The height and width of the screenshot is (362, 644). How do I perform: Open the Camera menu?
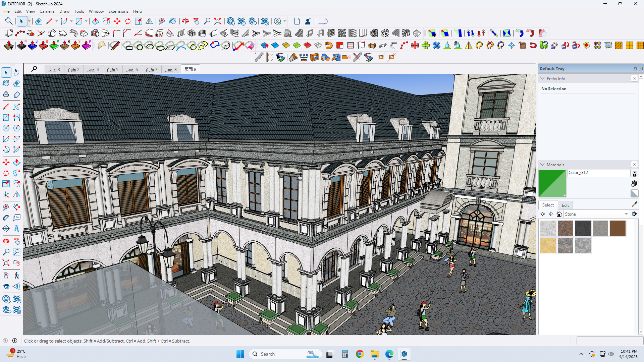[47, 11]
